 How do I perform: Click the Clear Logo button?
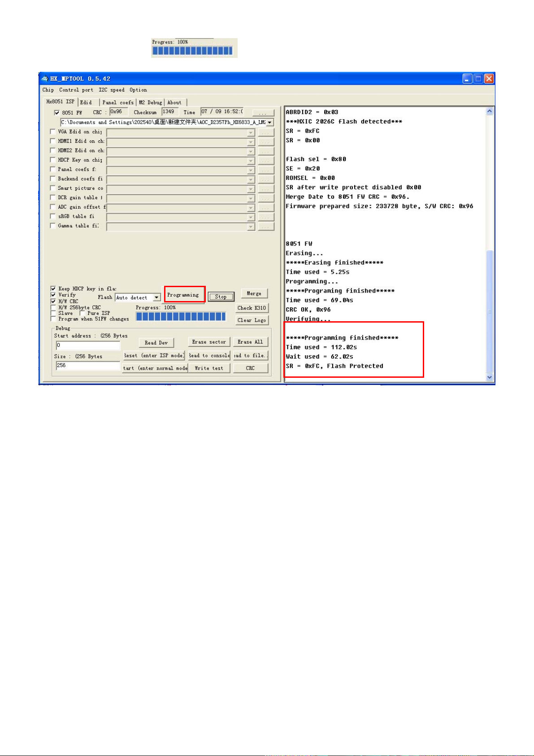(x=252, y=320)
